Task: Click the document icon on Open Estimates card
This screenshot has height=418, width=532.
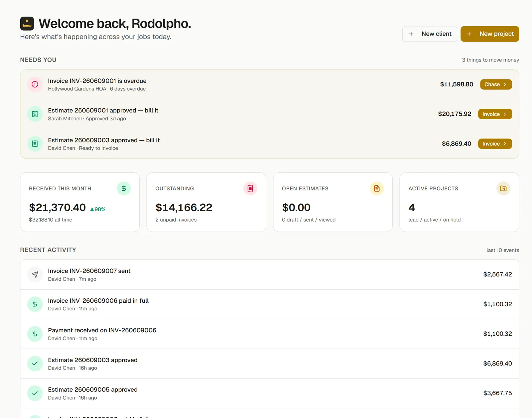Action: click(x=377, y=188)
